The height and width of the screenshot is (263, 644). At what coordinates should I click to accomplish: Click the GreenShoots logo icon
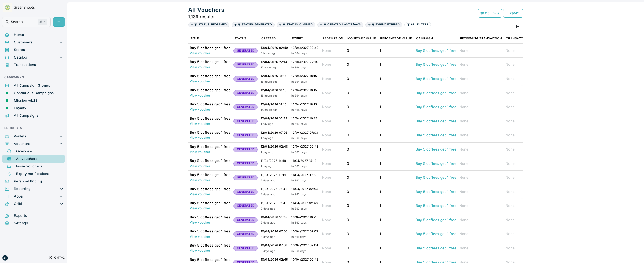[7, 8]
